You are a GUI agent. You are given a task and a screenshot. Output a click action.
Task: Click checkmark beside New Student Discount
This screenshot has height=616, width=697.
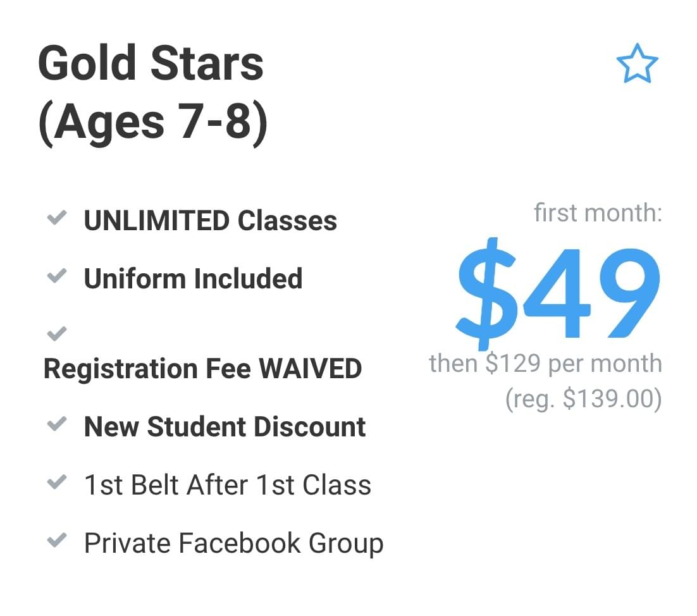(x=57, y=424)
